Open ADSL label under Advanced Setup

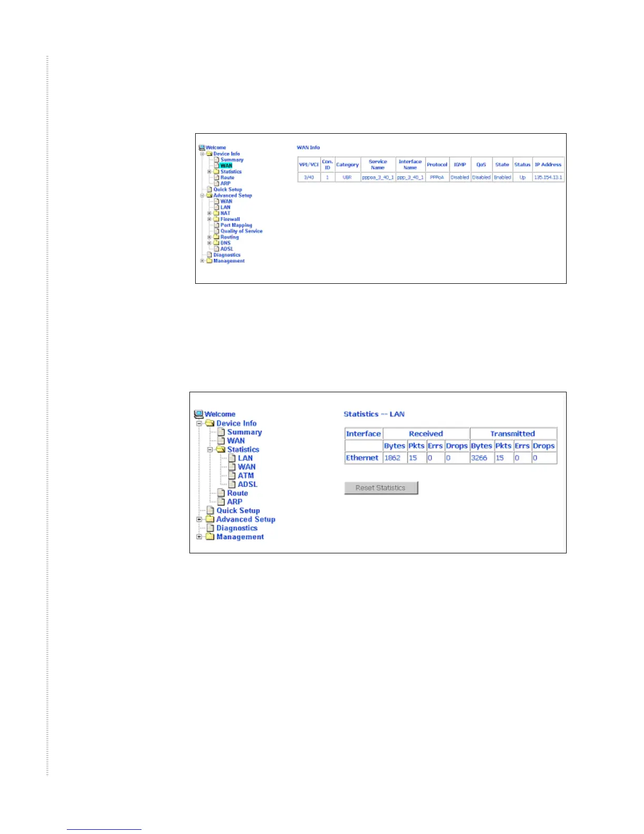point(227,249)
